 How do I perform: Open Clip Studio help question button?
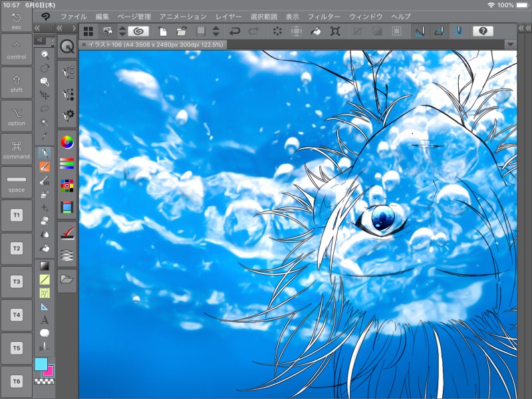[483, 31]
